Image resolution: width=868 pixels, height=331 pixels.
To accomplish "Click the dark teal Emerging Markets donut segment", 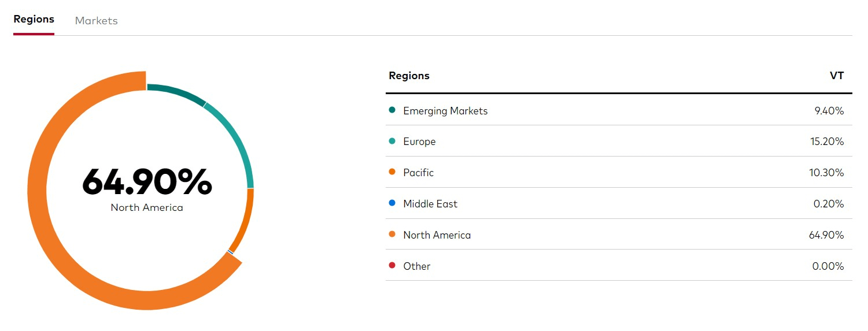I will tap(176, 92).
